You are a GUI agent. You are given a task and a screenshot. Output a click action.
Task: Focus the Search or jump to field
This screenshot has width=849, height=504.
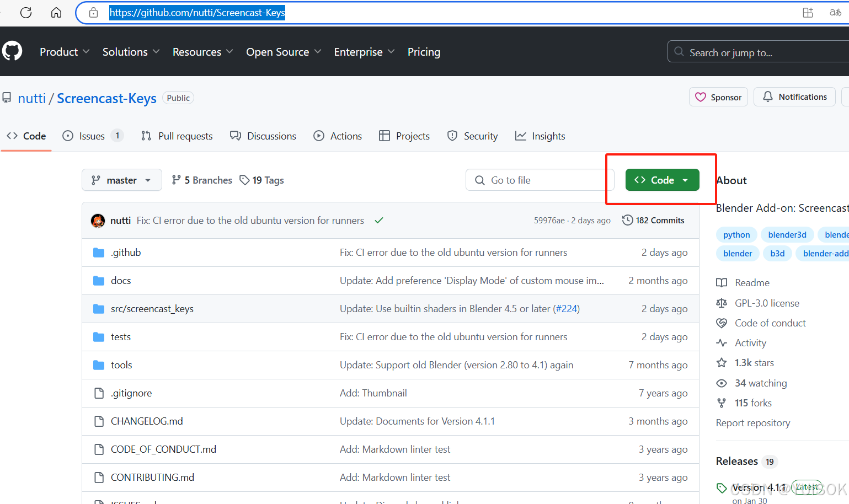(758, 52)
